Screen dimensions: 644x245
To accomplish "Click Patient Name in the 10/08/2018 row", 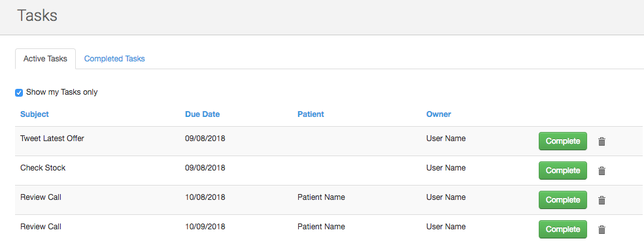I will (321, 197).
